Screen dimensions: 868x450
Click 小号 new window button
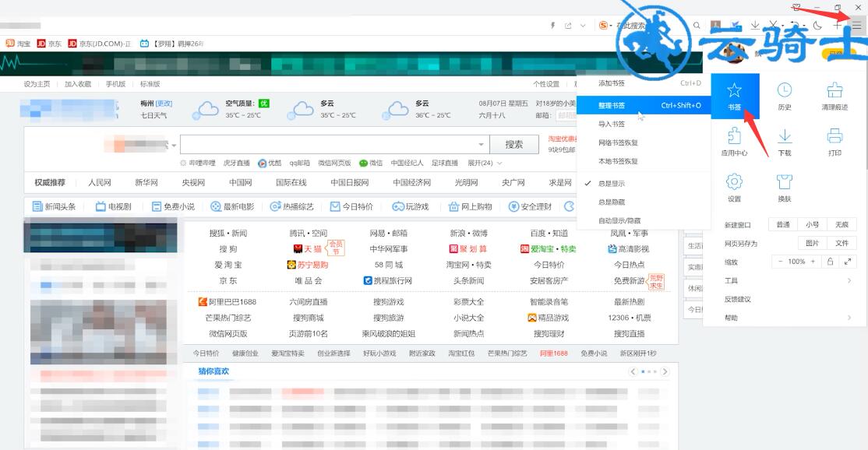[812, 224]
